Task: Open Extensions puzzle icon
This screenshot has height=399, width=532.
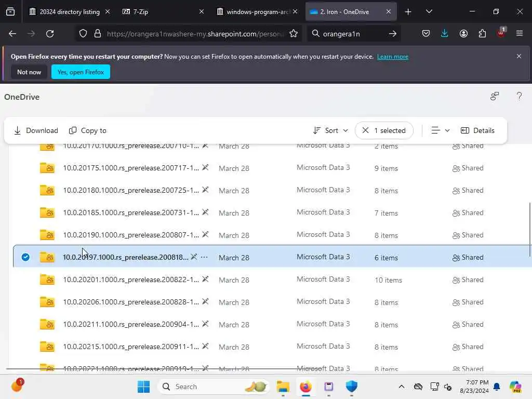Action: (482, 34)
